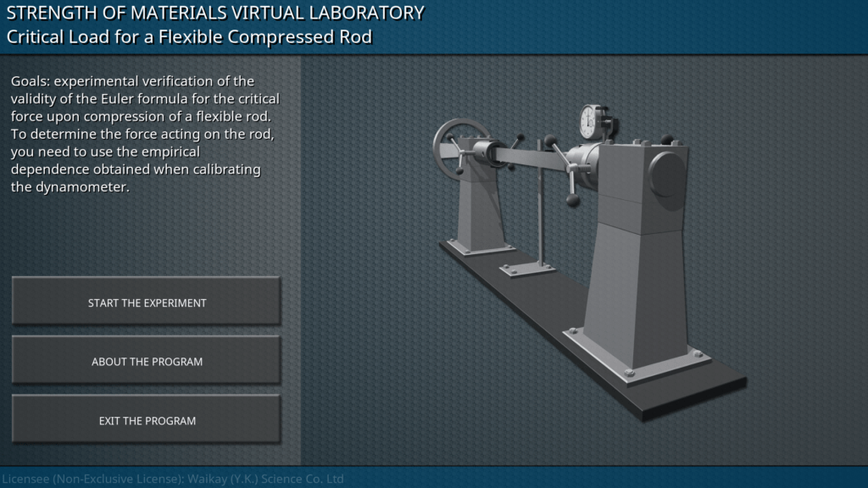Click the dark base plate of the machine

coord(678,390)
